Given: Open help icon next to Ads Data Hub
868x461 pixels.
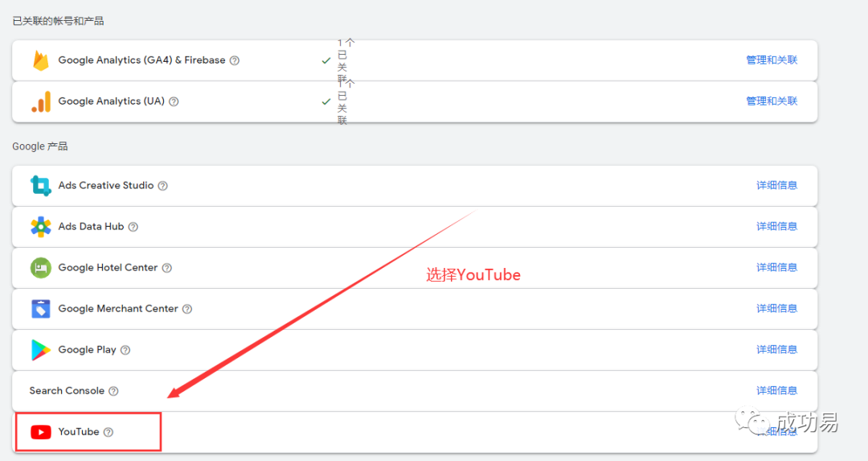Looking at the screenshot, I should click(x=133, y=227).
